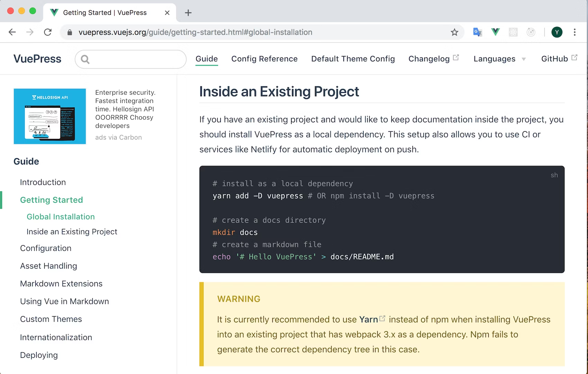588x374 pixels.
Task: Open the Config Reference nav item
Action: click(x=264, y=59)
